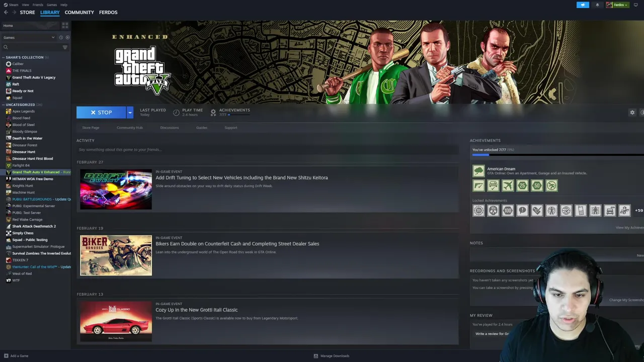Open the Games menu
The width and height of the screenshot is (644, 362).
(52, 5)
